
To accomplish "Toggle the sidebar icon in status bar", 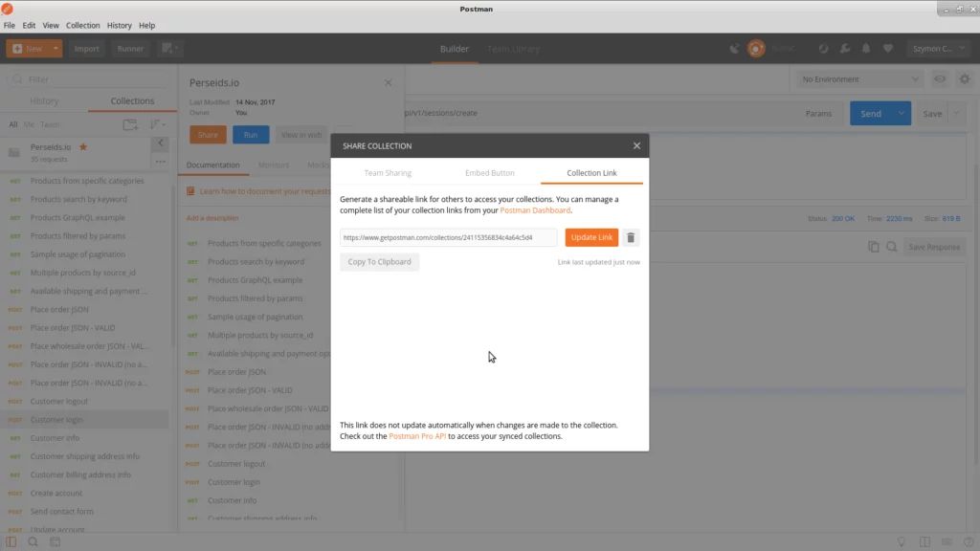I will point(11,541).
